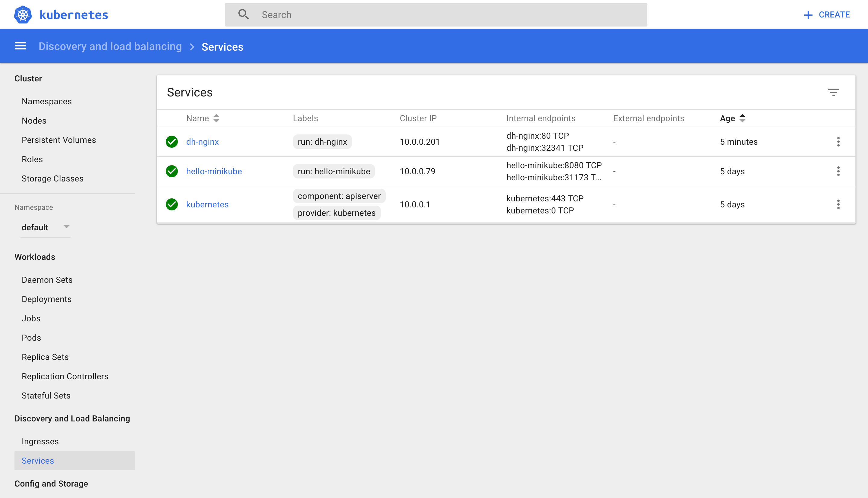Click the Workloads section heading
Viewport: 868px width, 498px height.
(35, 257)
